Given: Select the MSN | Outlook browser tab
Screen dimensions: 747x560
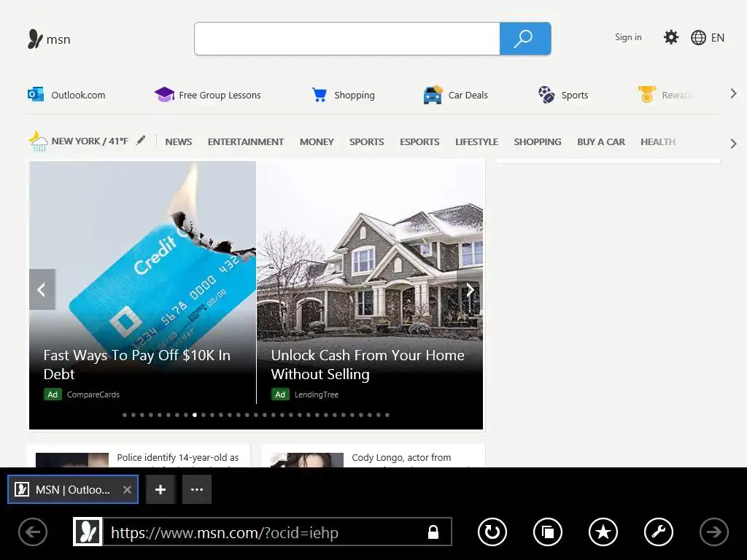Looking at the screenshot, I should coord(73,489).
